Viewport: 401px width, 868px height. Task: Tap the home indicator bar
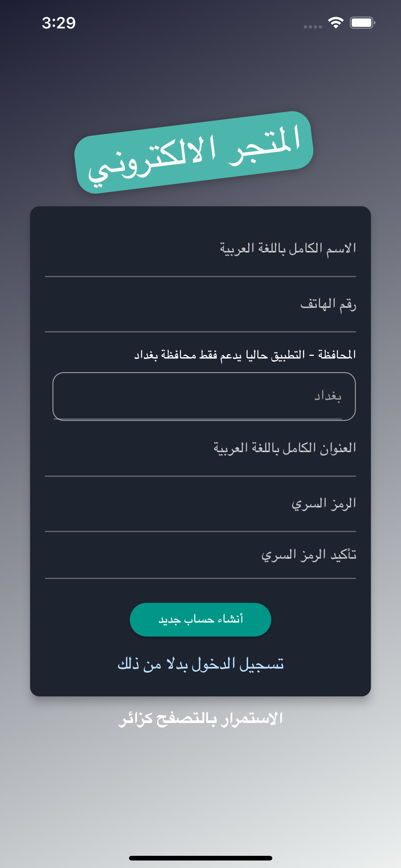[200, 858]
